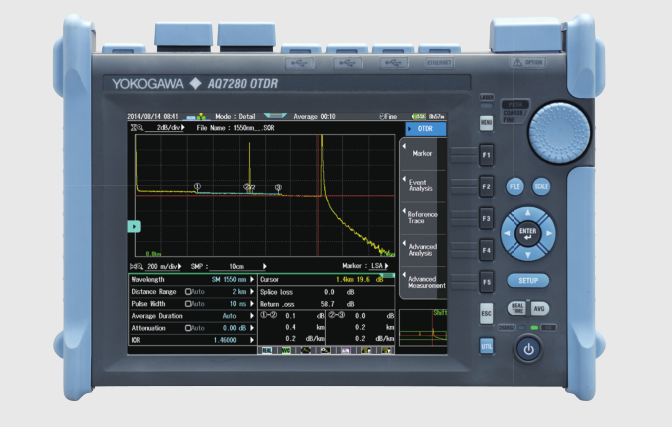Push the MENU hardware button
The width and height of the screenshot is (672, 427).
pyautogui.click(x=486, y=123)
